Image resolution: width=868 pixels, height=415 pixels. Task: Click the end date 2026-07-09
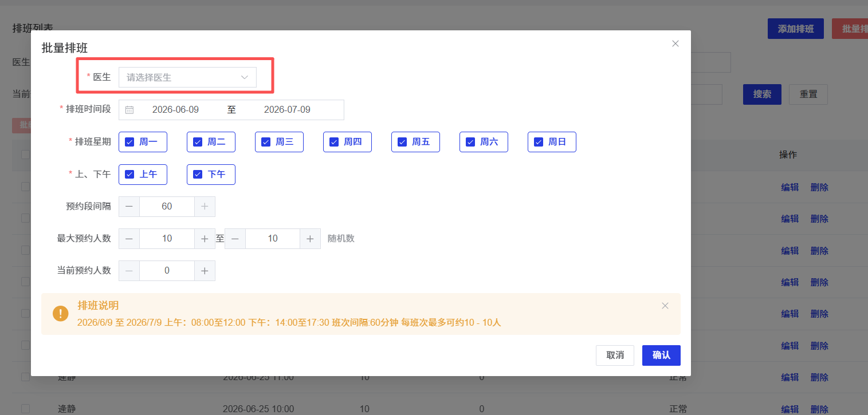click(x=287, y=110)
